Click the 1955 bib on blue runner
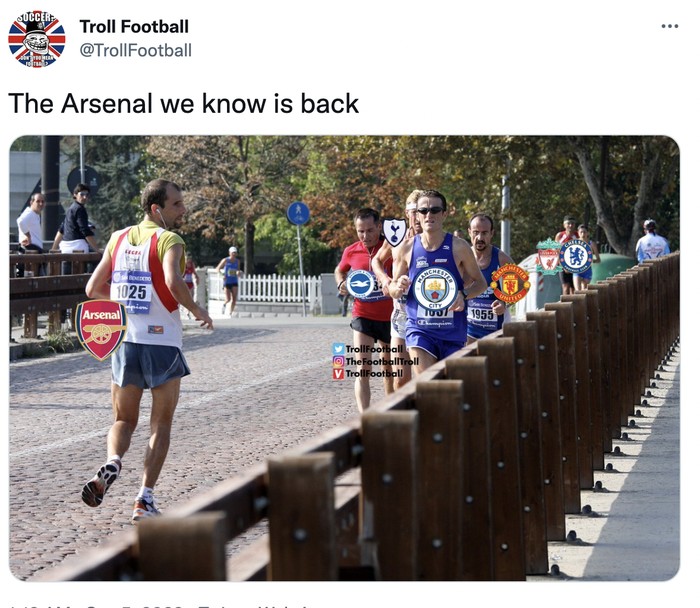 click(x=483, y=314)
